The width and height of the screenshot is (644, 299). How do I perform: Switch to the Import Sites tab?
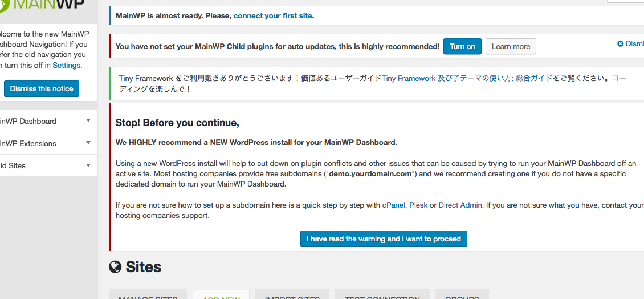point(292,294)
